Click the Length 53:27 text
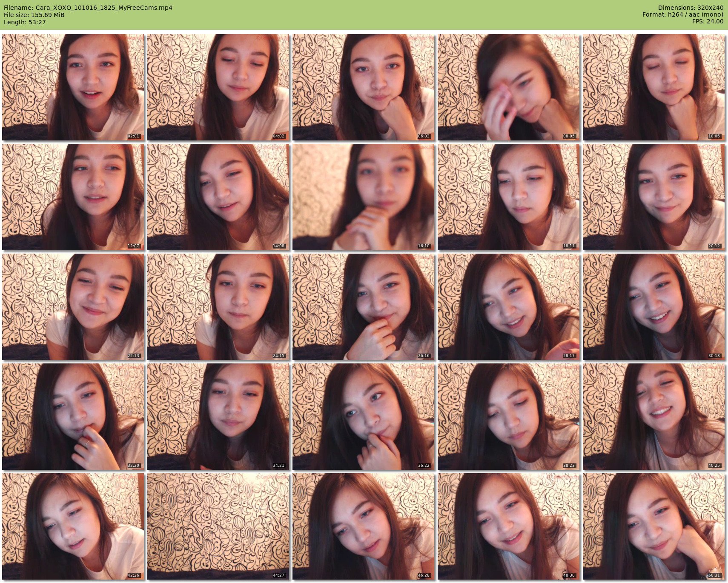The width and height of the screenshot is (728, 583). (x=25, y=22)
